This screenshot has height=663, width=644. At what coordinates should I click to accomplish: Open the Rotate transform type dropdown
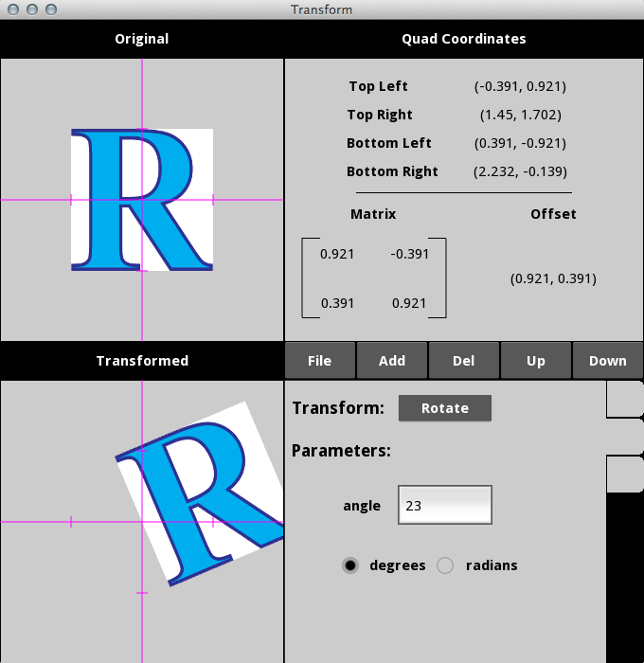point(445,408)
